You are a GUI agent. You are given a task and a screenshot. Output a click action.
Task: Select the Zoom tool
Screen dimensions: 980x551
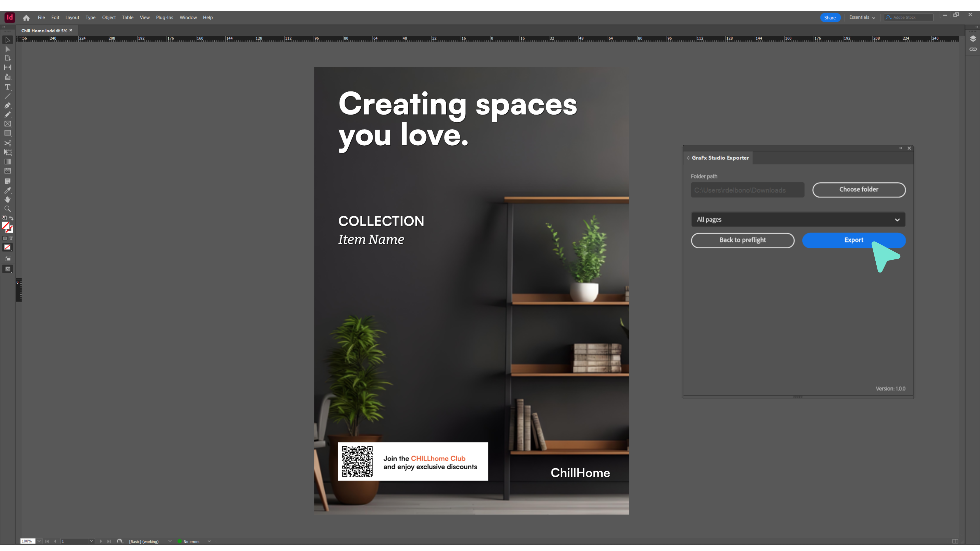(8, 209)
